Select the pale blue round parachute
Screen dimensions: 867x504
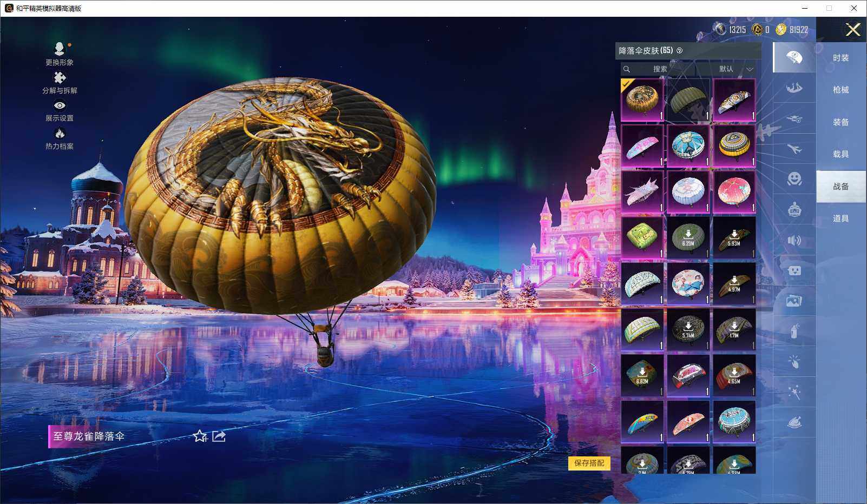click(x=688, y=192)
